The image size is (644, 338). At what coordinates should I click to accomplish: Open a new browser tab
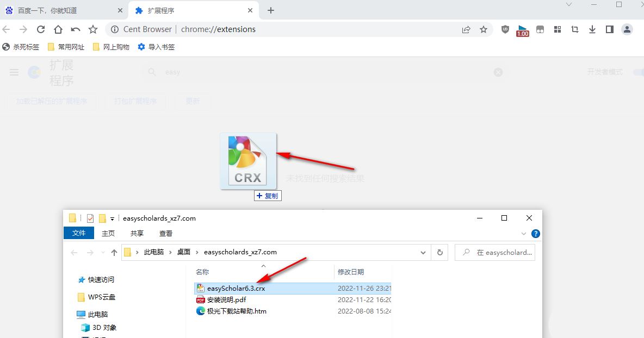pos(271,10)
